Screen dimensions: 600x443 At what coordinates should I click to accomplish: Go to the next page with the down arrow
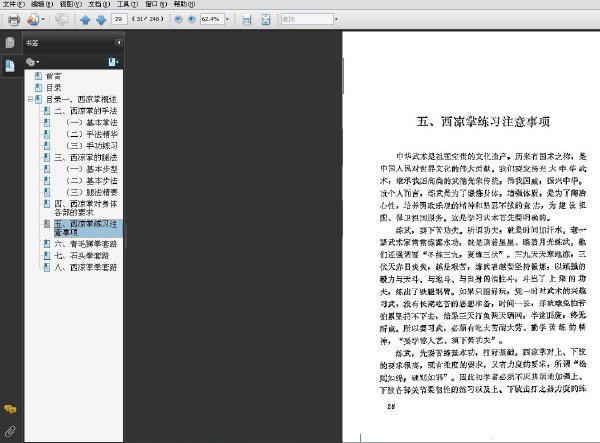101,20
